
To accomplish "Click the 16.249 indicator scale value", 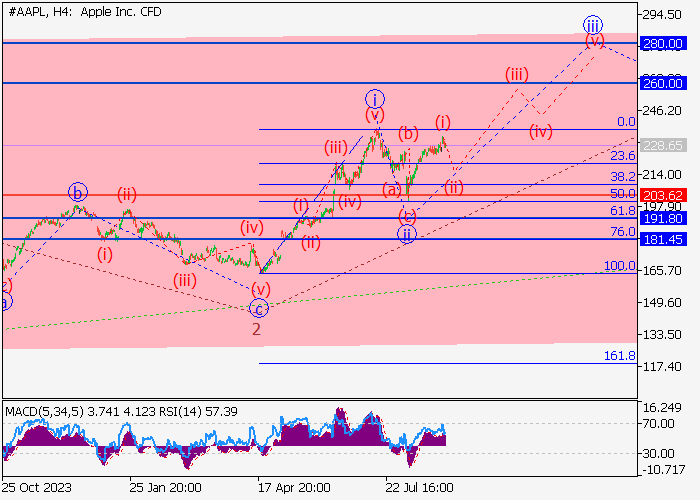I will pyautogui.click(x=662, y=408).
